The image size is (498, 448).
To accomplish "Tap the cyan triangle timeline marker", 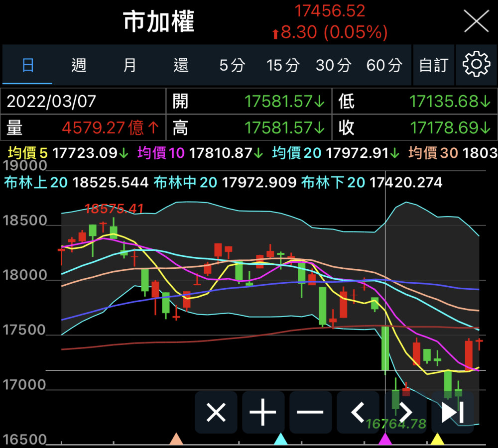I will click(x=281, y=439).
